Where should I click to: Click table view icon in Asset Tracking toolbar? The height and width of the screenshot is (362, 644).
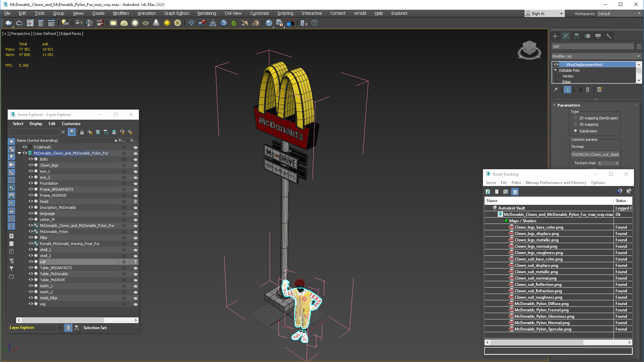pos(515,192)
